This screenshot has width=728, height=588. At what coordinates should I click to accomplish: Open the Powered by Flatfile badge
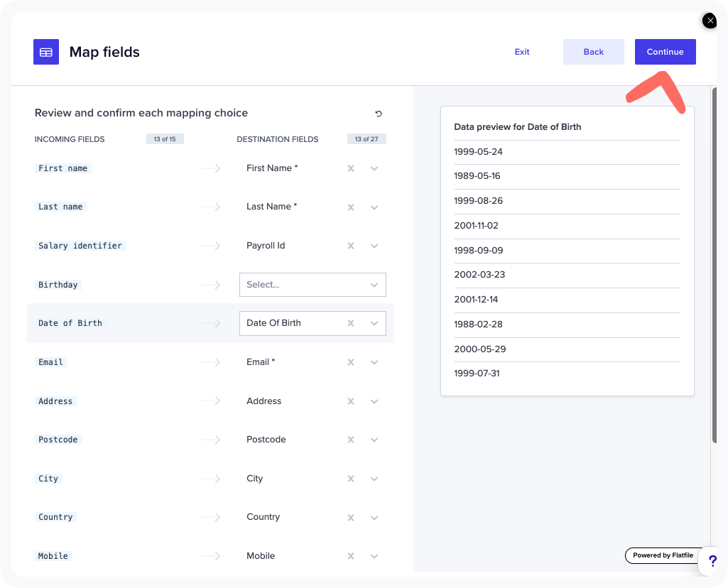[x=663, y=555]
